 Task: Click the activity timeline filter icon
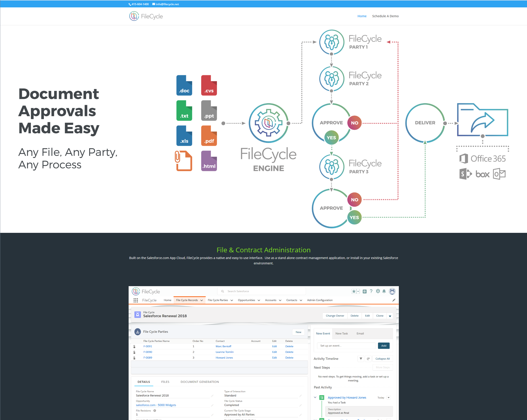[361, 359]
